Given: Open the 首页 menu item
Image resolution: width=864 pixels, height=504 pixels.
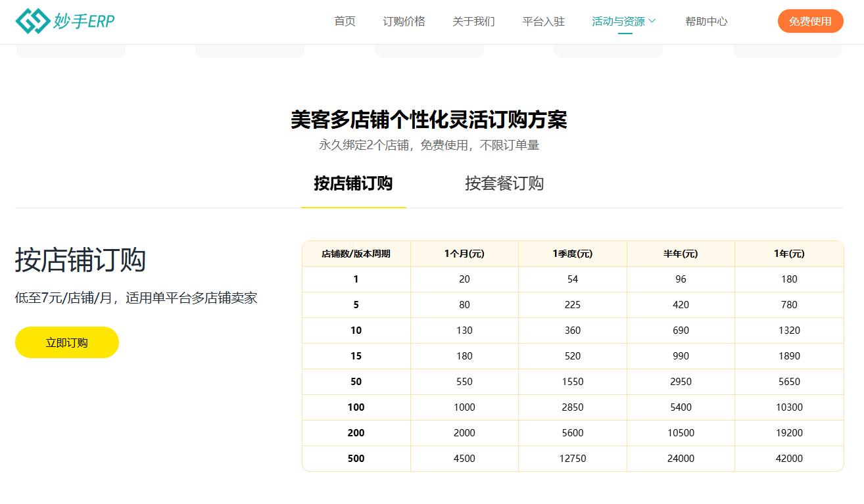Looking at the screenshot, I should (345, 21).
